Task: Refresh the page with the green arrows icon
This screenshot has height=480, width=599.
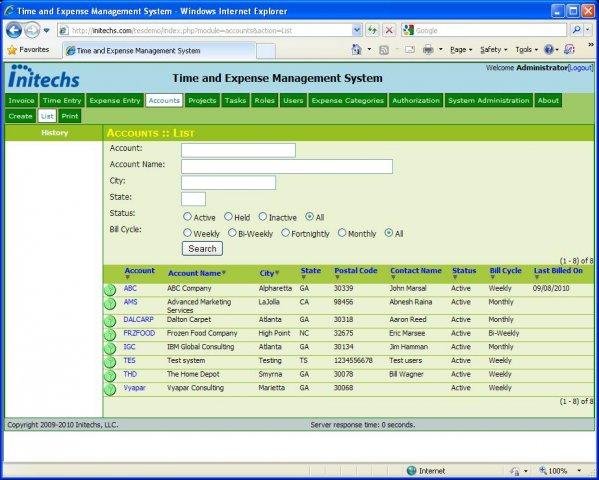Action: pyautogui.click(x=372, y=30)
